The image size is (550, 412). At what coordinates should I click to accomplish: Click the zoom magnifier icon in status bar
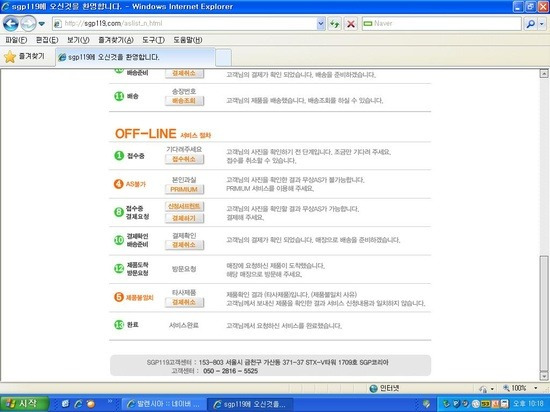[x=506, y=388]
